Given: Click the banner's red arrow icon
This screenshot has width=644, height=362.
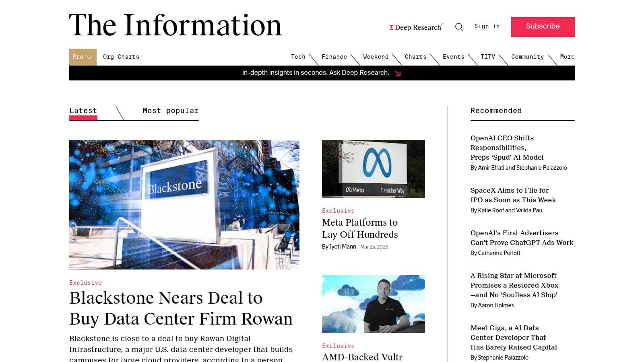Looking at the screenshot, I should tap(398, 73).
